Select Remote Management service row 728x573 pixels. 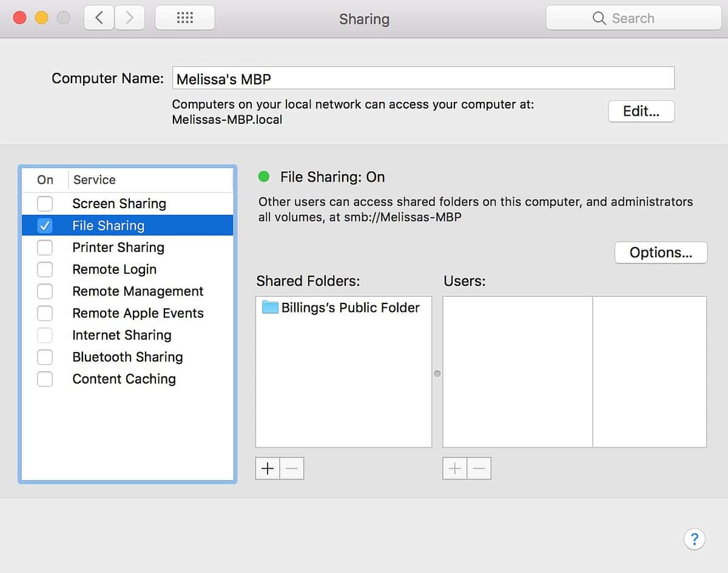138,291
